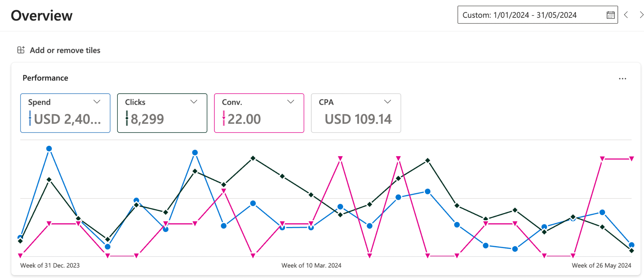This screenshot has height=278, width=644.
Task: Go to previous date range arrow
Action: point(626,15)
